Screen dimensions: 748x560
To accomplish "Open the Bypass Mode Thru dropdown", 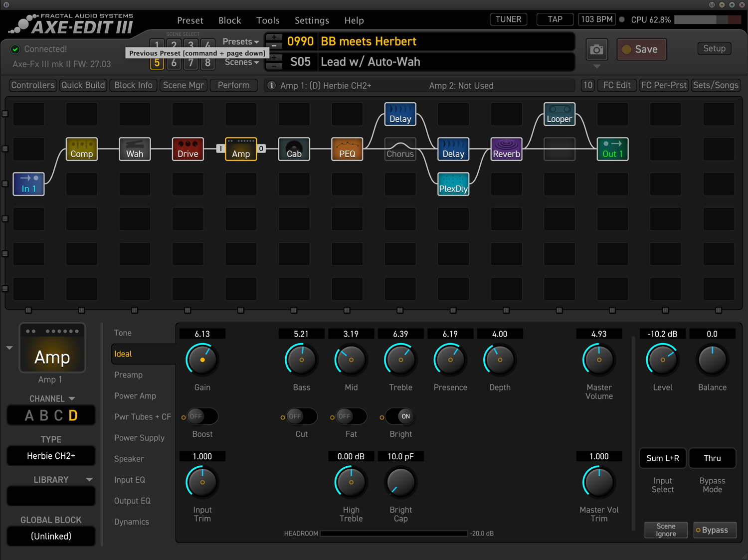I will (712, 458).
